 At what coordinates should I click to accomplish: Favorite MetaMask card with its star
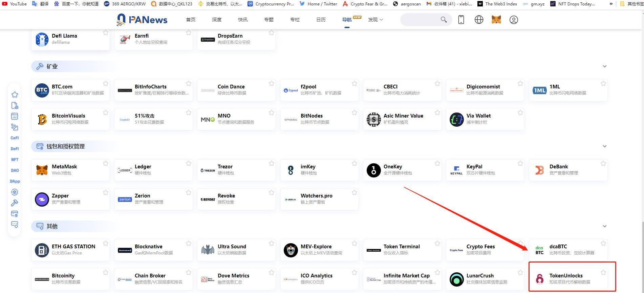106,163
